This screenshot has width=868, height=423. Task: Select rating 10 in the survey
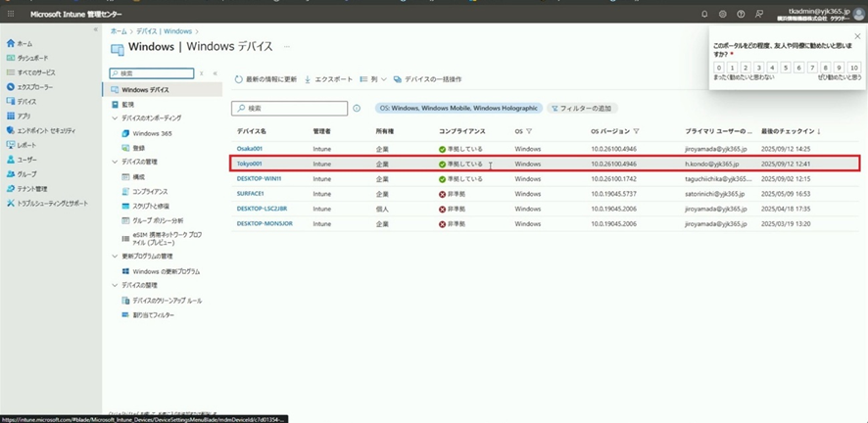click(854, 68)
